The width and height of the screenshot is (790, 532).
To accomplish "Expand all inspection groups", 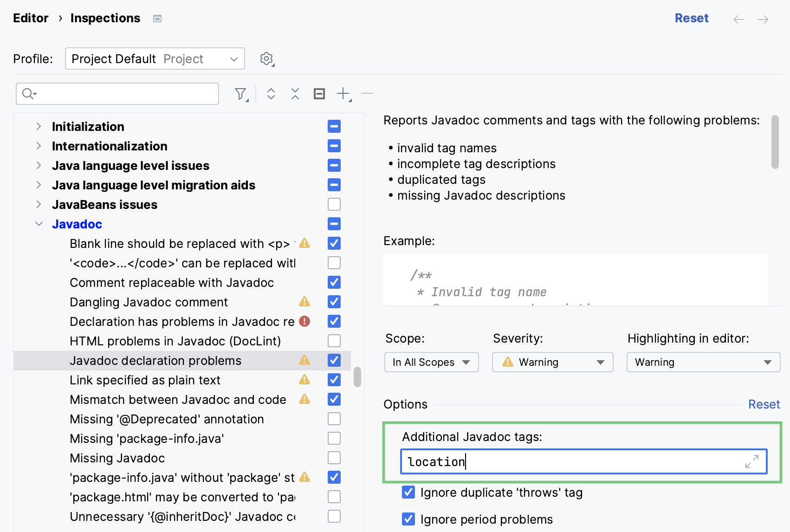I will pyautogui.click(x=270, y=93).
